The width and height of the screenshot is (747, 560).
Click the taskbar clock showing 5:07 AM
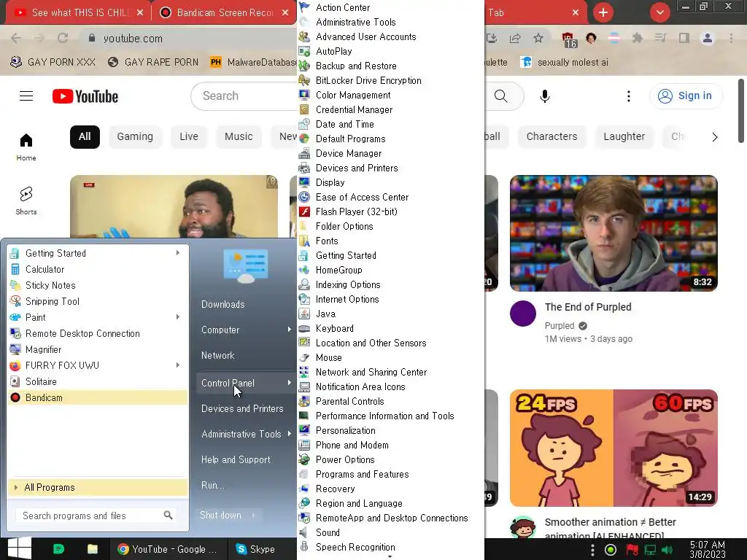pos(708,549)
